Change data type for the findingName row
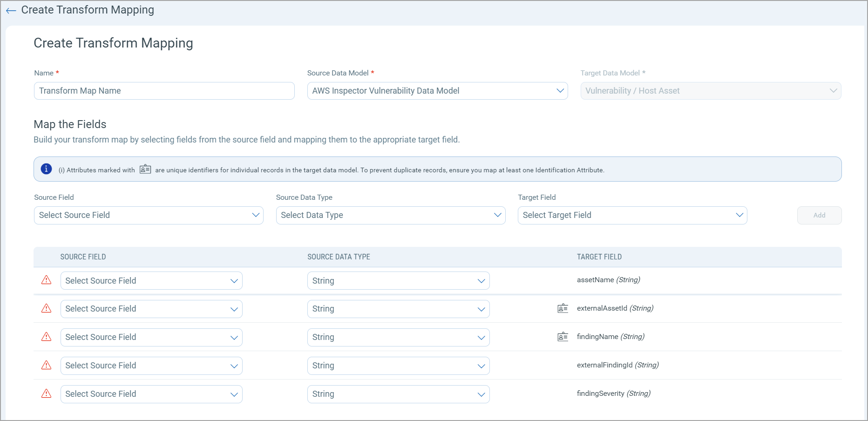The height and width of the screenshot is (421, 868). pos(398,337)
